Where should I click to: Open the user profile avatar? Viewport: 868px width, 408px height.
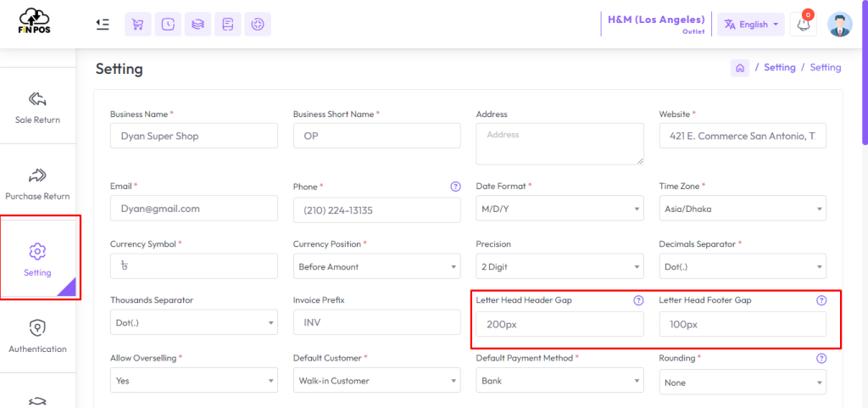tap(840, 25)
